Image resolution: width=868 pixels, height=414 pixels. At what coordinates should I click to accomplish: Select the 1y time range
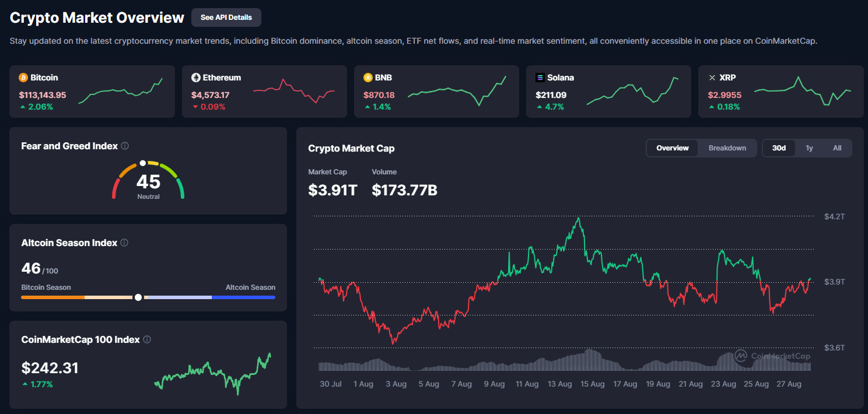pos(809,148)
